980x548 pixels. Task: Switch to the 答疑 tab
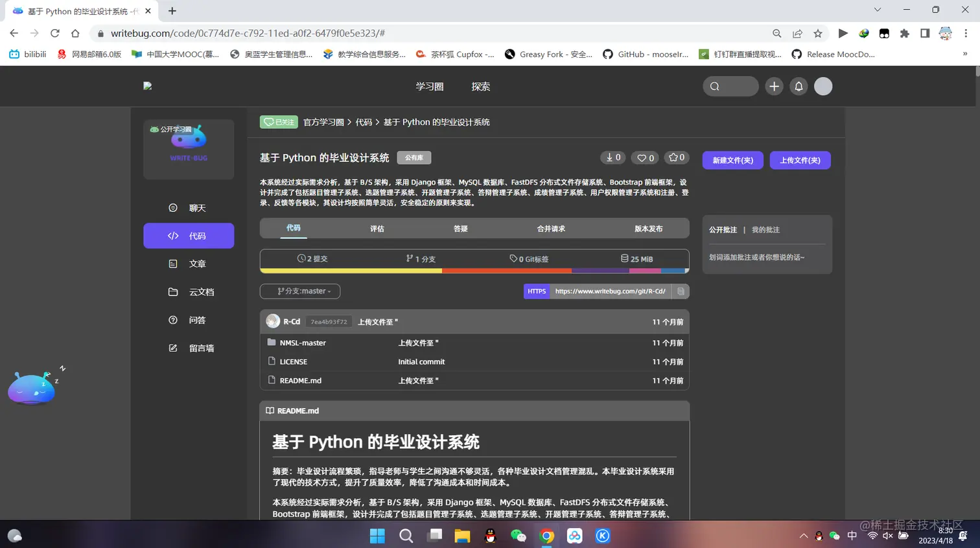[461, 229]
